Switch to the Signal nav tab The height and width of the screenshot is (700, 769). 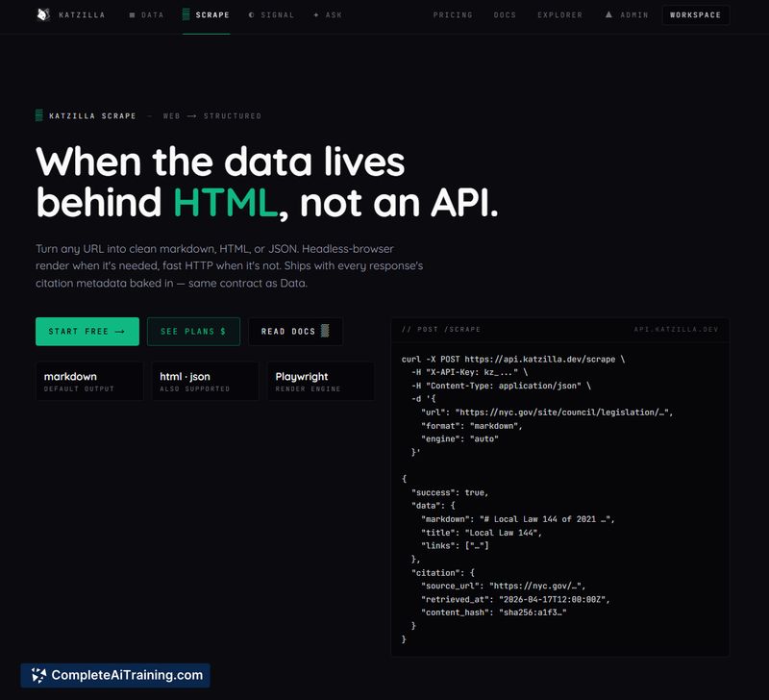pos(271,15)
